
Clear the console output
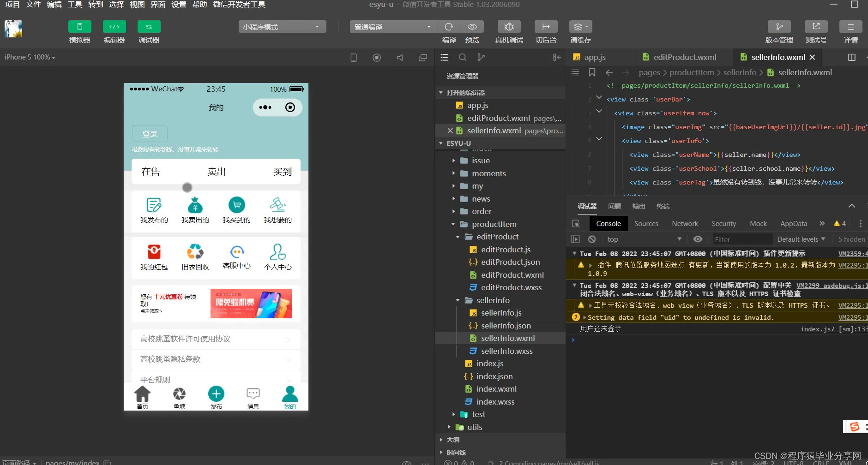coord(592,239)
